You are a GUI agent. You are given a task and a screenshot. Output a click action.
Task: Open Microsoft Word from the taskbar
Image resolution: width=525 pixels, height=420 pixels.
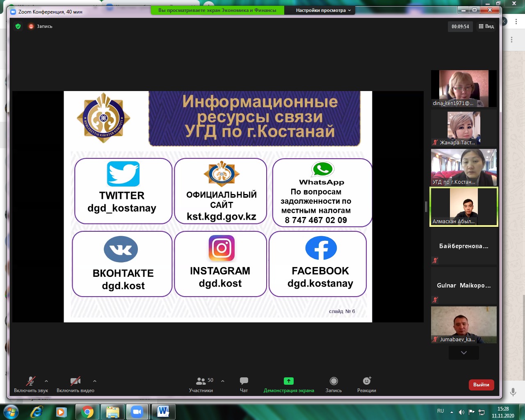pos(163,411)
